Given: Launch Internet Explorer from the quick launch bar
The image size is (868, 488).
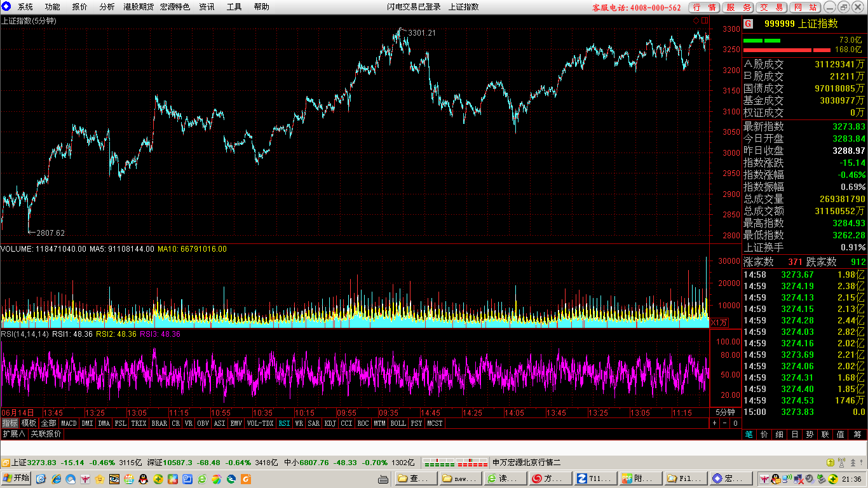Looking at the screenshot, I should click(x=57, y=478).
